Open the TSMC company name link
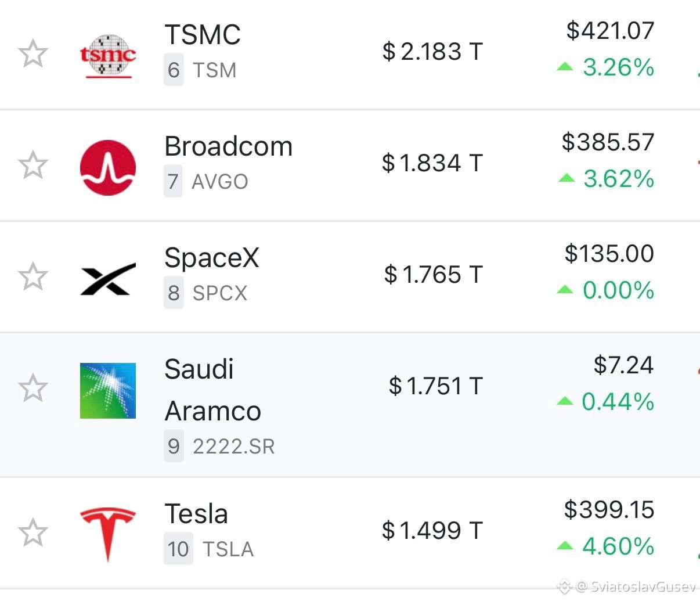Image resolution: width=700 pixels, height=601 pixels. 203,35
